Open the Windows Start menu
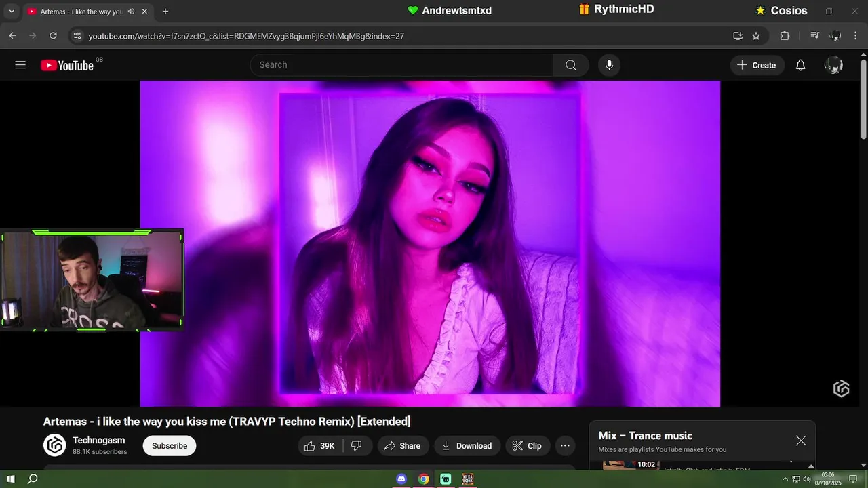 coord(11,479)
